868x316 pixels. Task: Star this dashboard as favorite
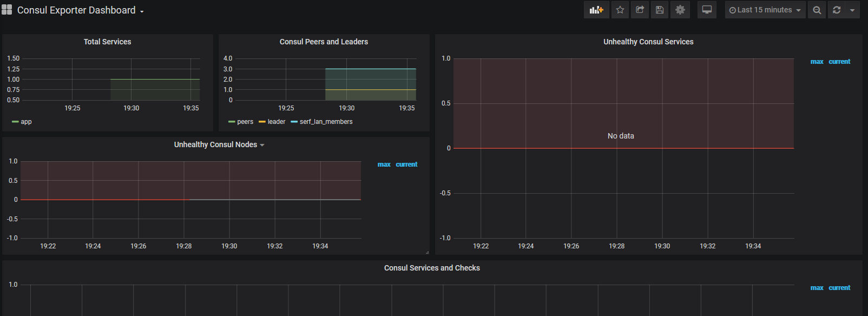620,10
